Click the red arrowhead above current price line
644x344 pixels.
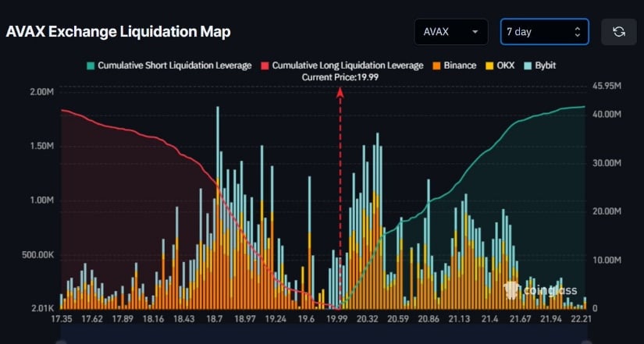[340, 92]
